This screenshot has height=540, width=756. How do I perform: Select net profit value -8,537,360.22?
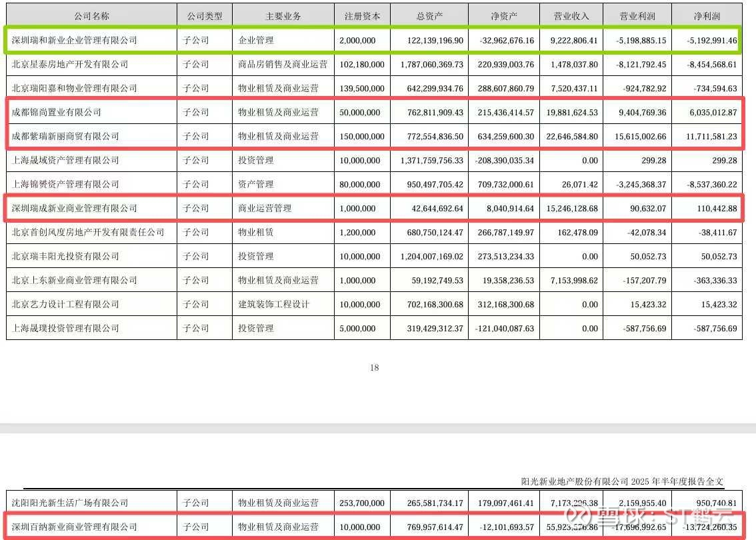tap(712, 185)
